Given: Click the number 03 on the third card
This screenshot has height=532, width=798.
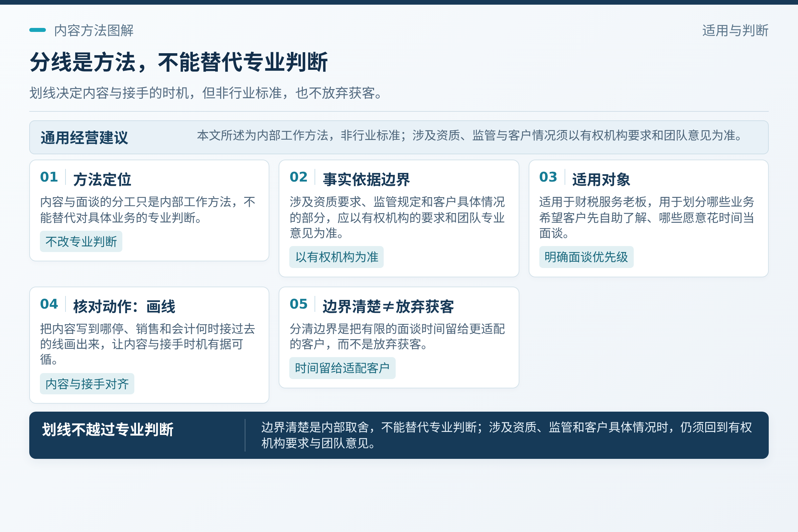Looking at the screenshot, I should [548, 177].
